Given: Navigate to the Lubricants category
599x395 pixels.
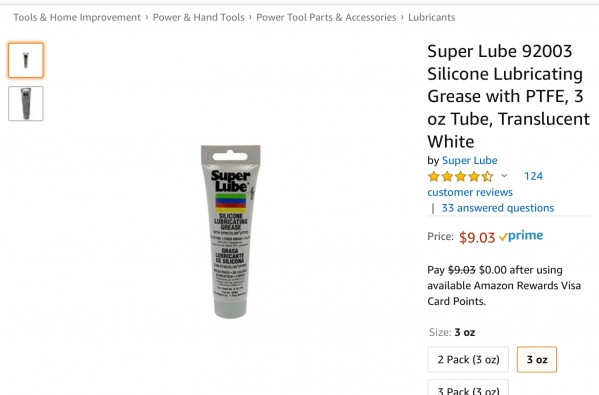Looking at the screenshot, I should pyautogui.click(x=432, y=17).
